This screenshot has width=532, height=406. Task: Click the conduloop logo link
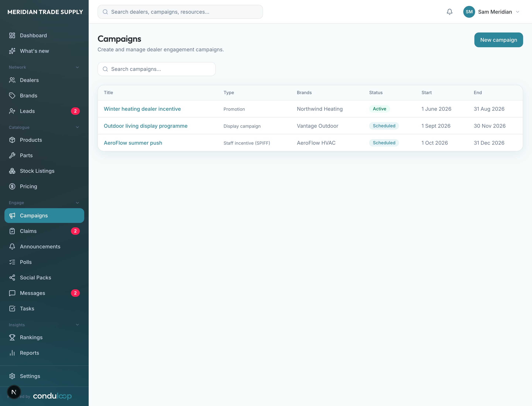pos(52,396)
